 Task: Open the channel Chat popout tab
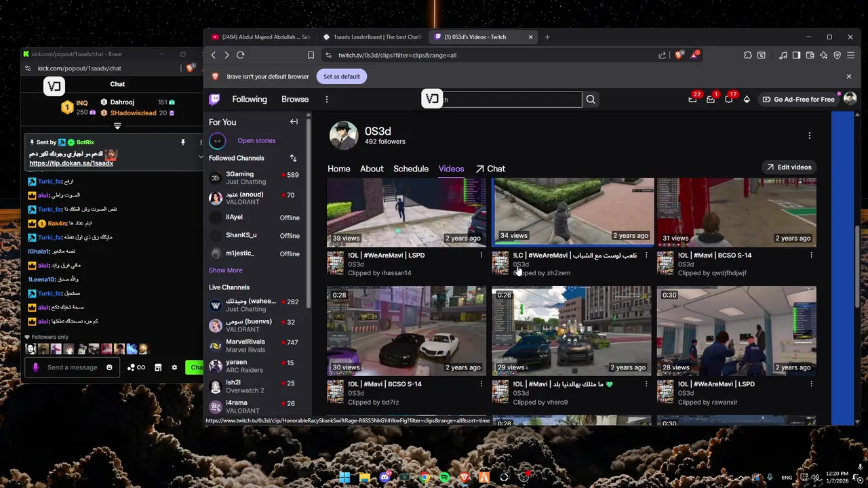490,169
